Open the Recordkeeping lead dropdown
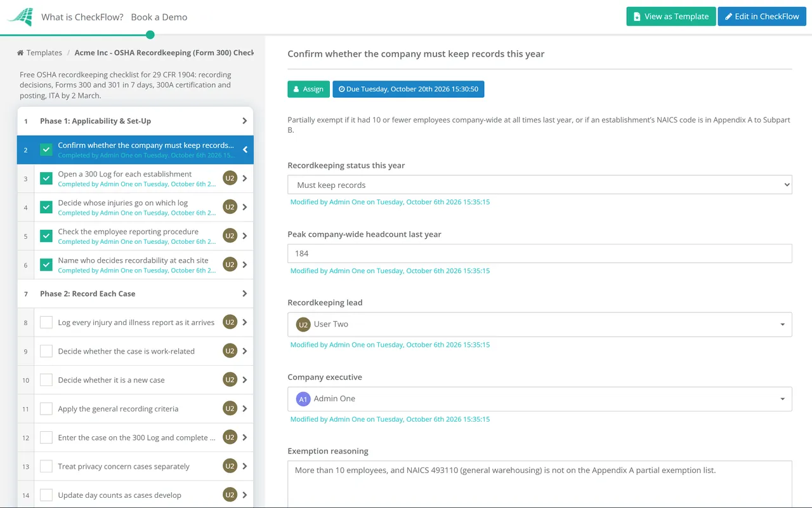This screenshot has height=508, width=812. point(540,324)
